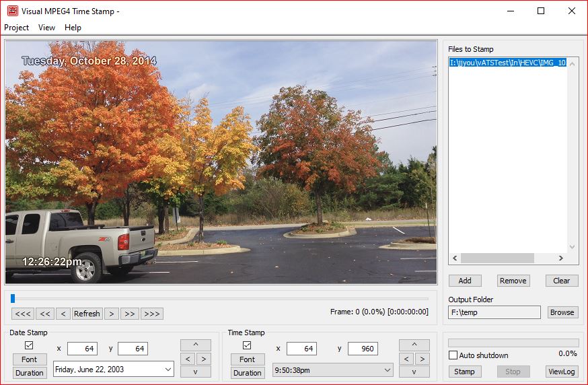Expand the time format dropdown
Screen dimensions: 588x385
coord(386,370)
